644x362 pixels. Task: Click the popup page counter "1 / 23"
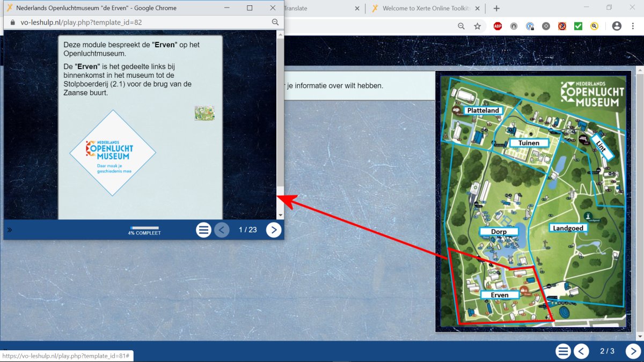click(x=248, y=230)
